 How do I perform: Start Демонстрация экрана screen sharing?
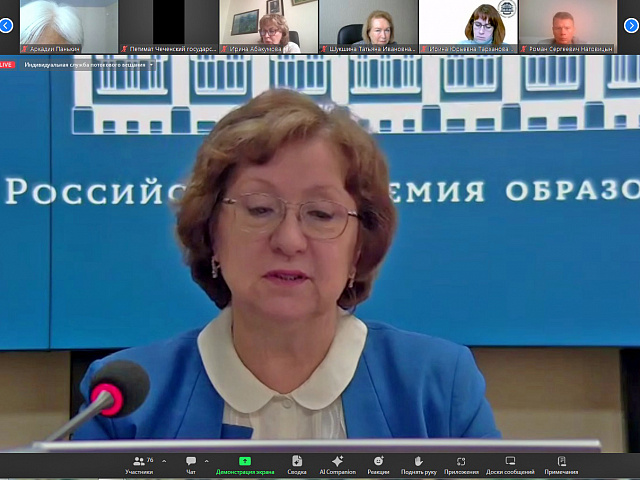[245, 461]
